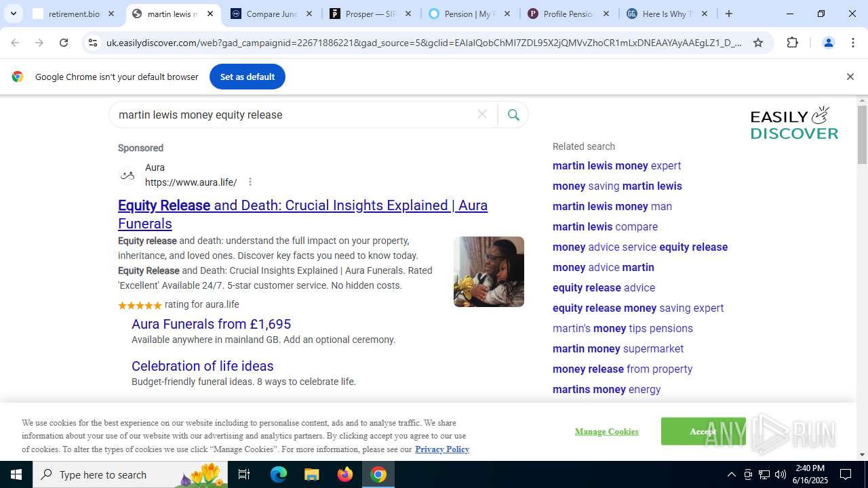Click the address bar URL
868x488 pixels.
(x=424, y=43)
